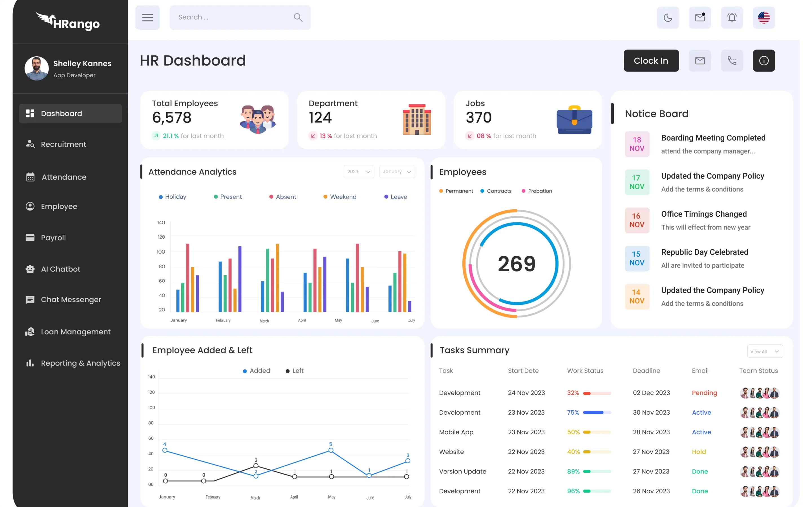Click the hamburger menu icon

point(148,17)
